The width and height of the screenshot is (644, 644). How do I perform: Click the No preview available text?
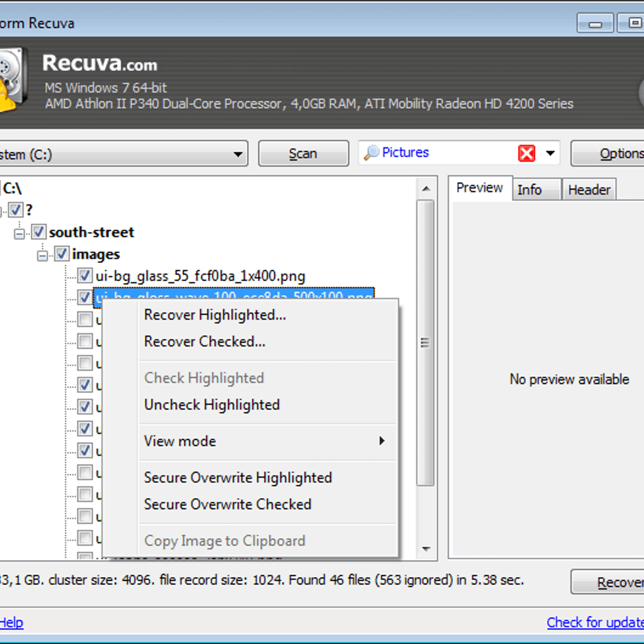pyautogui.click(x=569, y=379)
